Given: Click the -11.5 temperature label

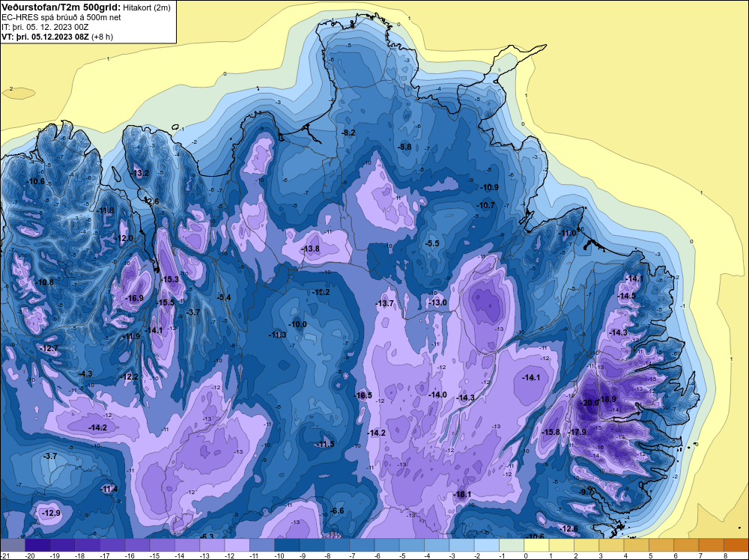Looking at the screenshot, I should point(326,445).
